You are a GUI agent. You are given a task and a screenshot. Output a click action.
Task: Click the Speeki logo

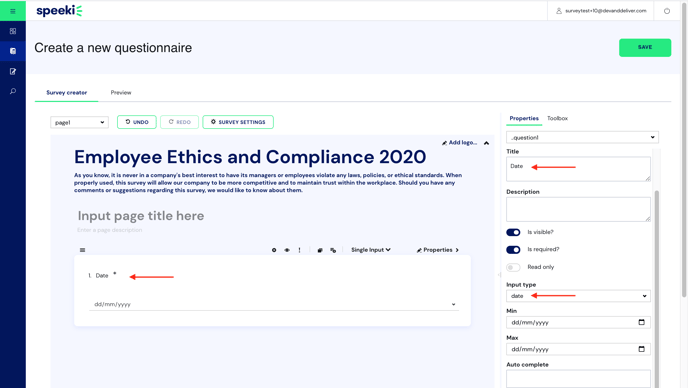(x=59, y=11)
